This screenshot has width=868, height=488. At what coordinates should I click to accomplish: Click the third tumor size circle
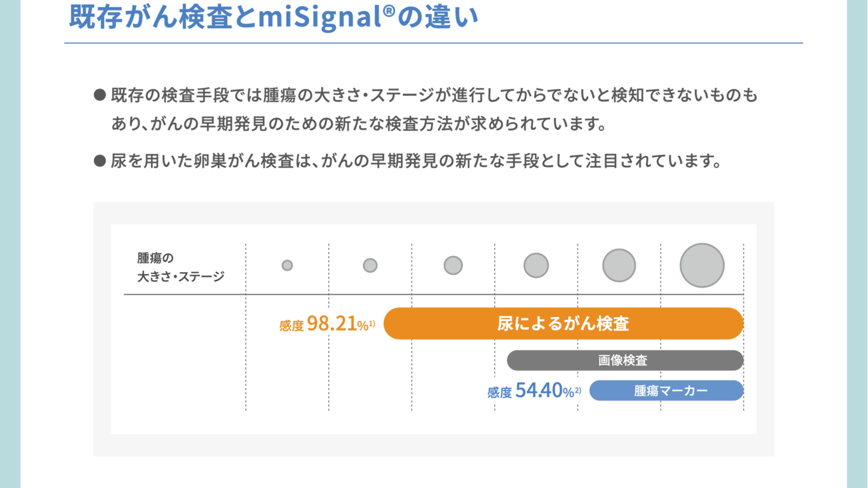(x=453, y=265)
